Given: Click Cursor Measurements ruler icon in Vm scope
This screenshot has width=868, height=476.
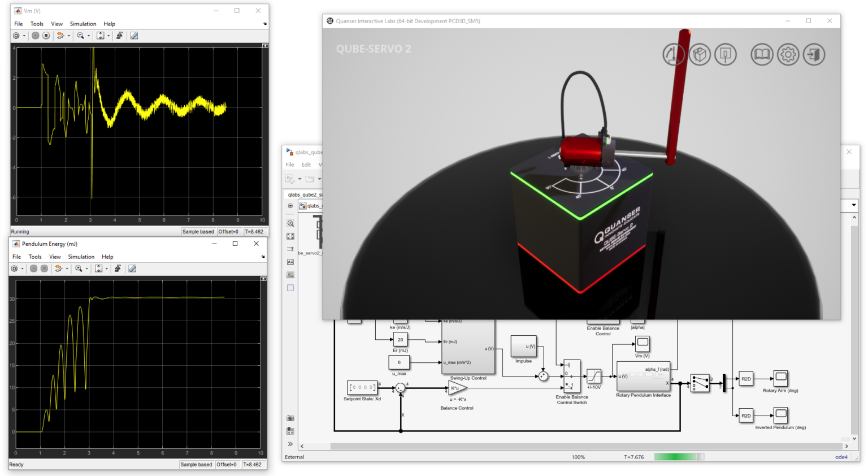Looking at the screenshot, I should pyautogui.click(x=134, y=36).
